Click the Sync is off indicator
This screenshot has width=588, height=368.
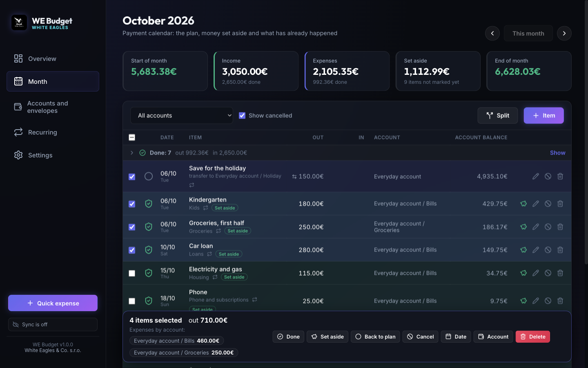click(53, 324)
